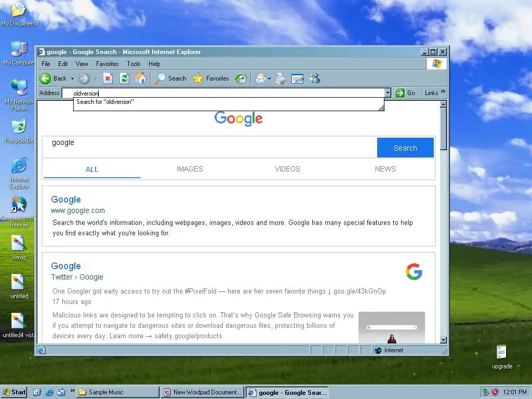
Task: Open the Favorites star button
Action: point(210,79)
